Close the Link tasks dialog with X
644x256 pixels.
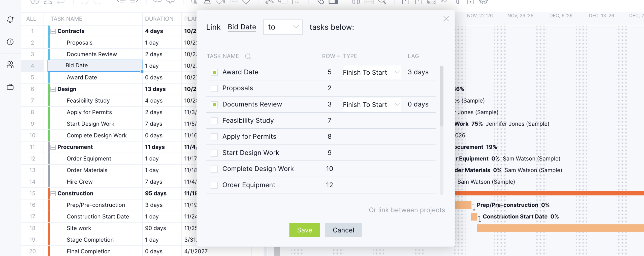pyautogui.click(x=446, y=19)
